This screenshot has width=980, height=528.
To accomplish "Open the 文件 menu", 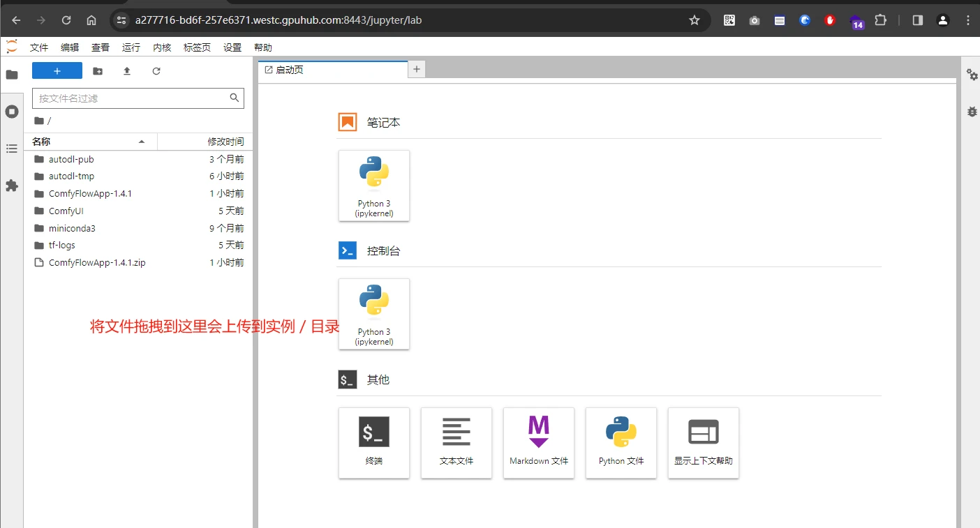I will click(39, 47).
